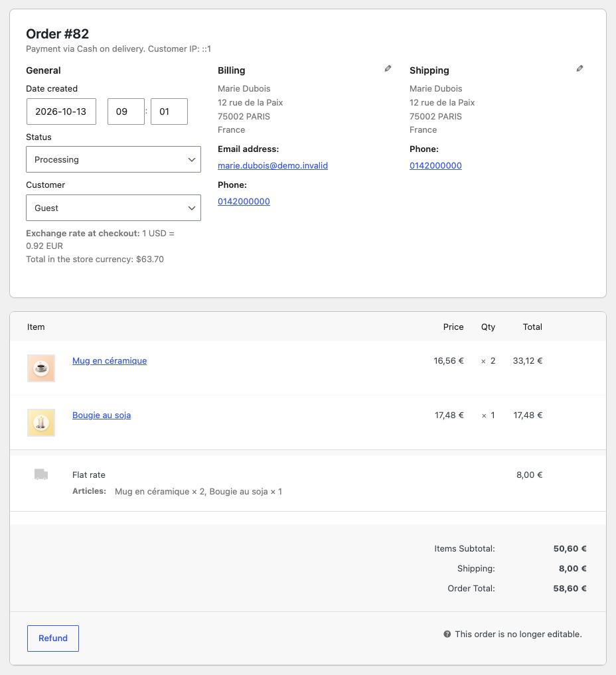
Task: Click the Flat rate shipping label
Action: 89,475
